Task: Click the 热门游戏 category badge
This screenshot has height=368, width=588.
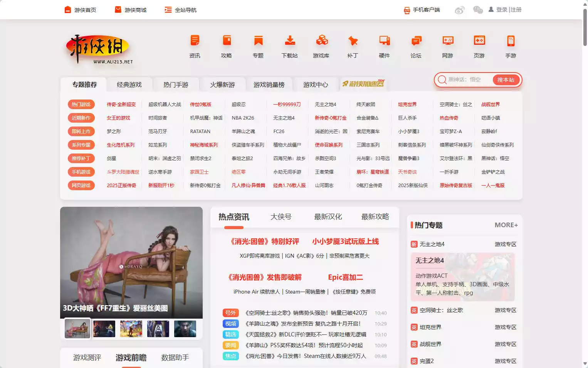Action: pos(81,105)
